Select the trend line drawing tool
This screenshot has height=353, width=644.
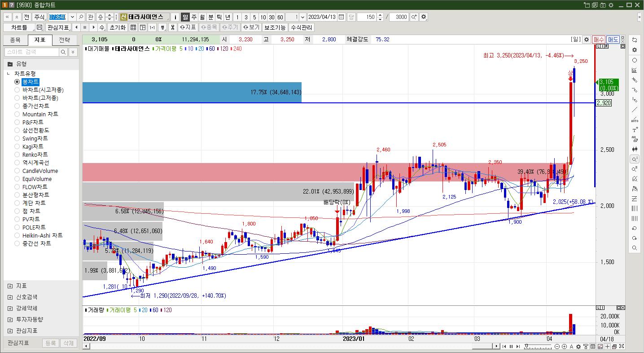(635, 110)
